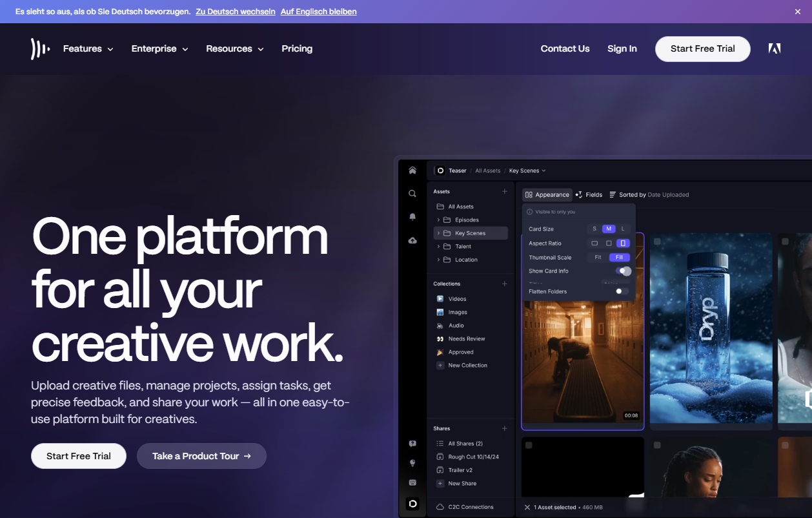This screenshot has width=812, height=518.
Task: Choose the square Aspect Ratio option
Action: [609, 243]
